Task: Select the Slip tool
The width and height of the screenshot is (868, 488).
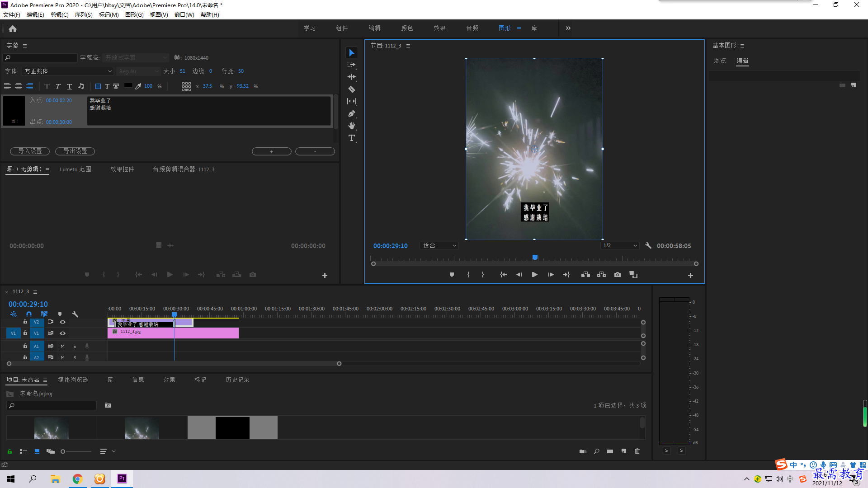Action: point(352,101)
